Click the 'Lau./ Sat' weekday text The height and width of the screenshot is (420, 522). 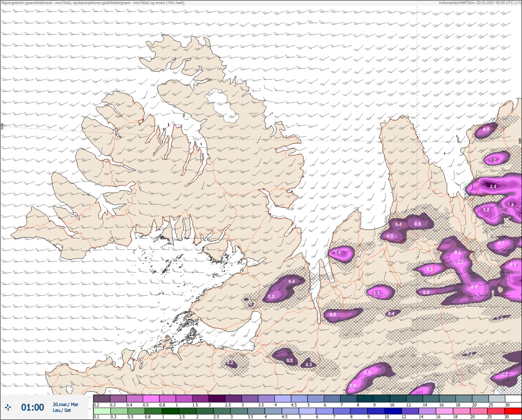62,411
